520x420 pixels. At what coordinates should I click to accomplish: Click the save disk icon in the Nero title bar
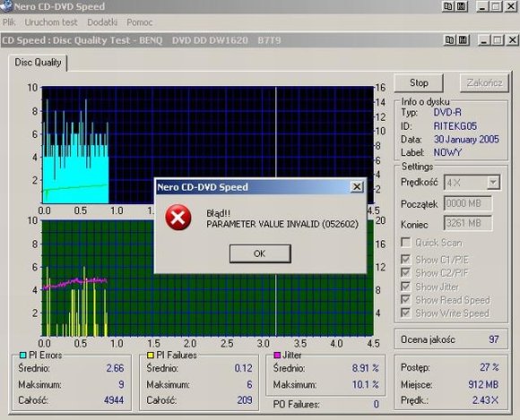click(x=462, y=6)
